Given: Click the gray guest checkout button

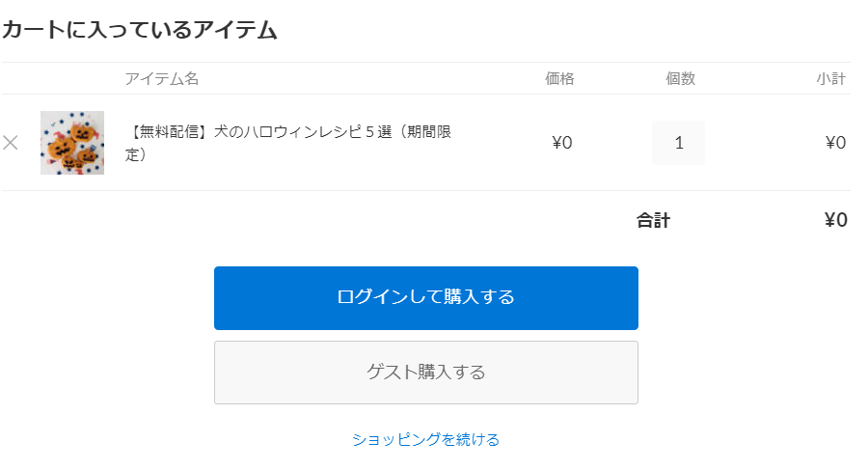Looking at the screenshot, I should coord(425,373).
